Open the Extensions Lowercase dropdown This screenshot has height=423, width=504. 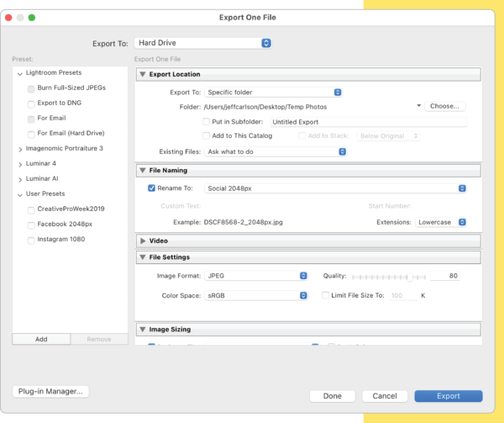[x=441, y=222]
